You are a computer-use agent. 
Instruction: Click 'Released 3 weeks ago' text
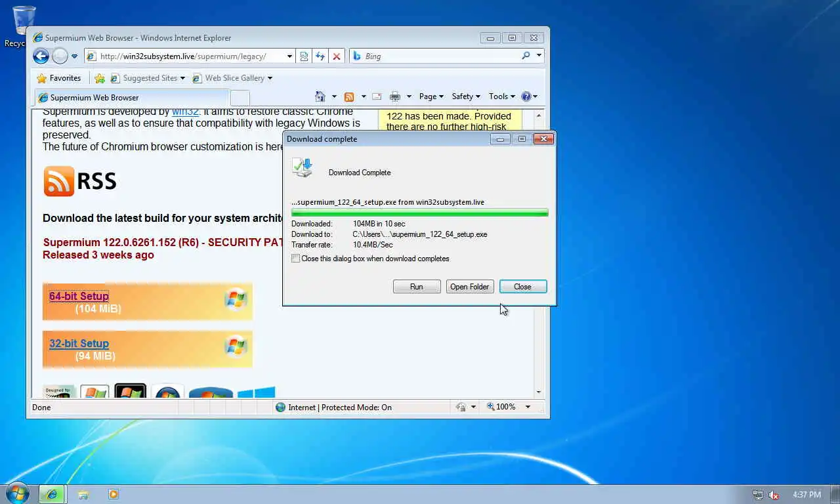tap(98, 255)
